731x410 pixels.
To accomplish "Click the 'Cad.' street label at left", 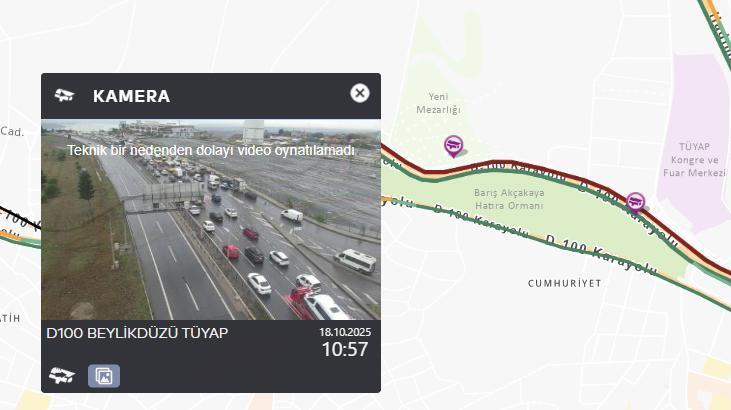I will tap(12, 132).
